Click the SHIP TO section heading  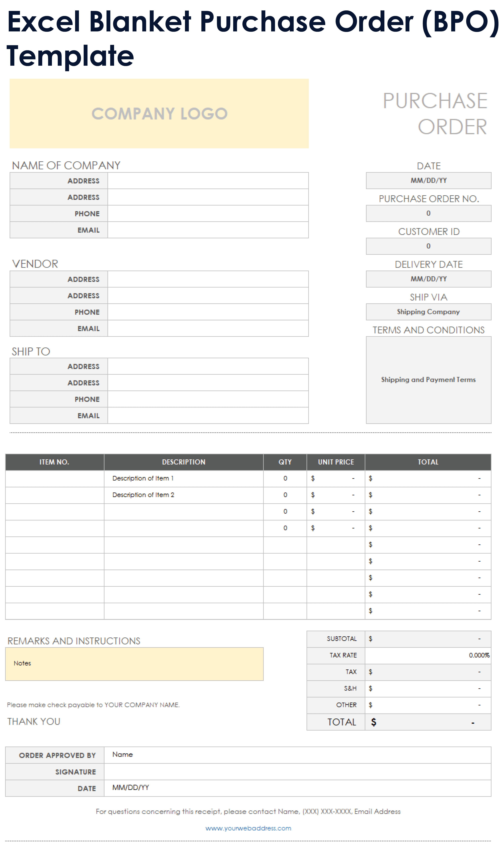click(31, 352)
